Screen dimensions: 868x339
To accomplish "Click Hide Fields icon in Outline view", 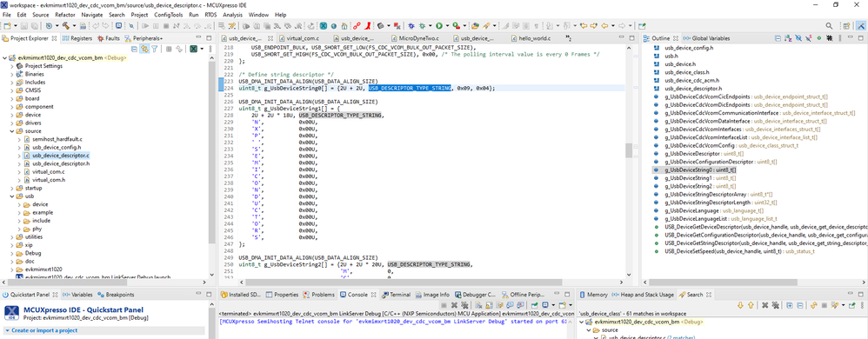I will click(798, 38).
